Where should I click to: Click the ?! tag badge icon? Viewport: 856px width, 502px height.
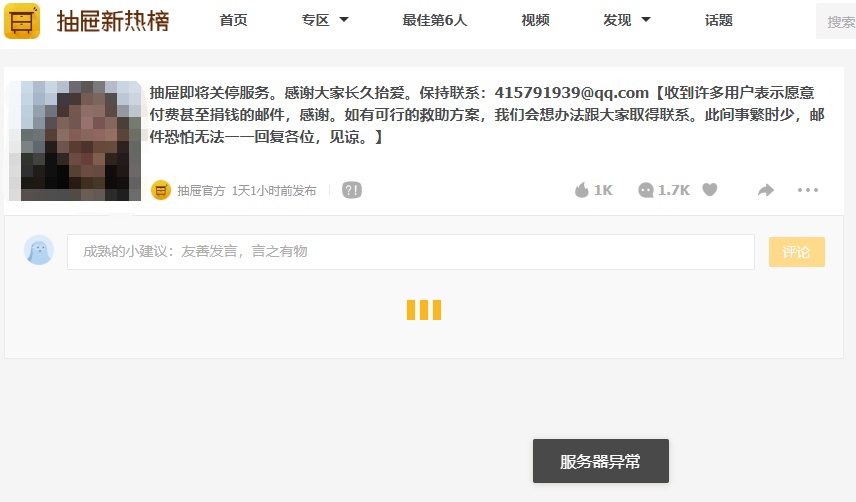[352, 190]
